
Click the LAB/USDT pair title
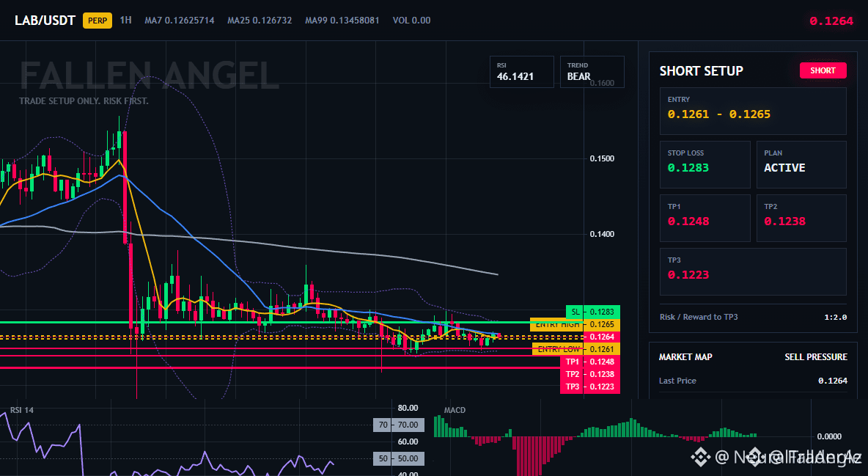pos(45,21)
